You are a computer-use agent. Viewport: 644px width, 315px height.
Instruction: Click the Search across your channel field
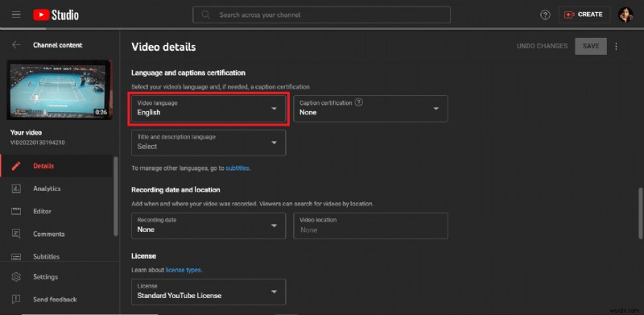(x=321, y=15)
